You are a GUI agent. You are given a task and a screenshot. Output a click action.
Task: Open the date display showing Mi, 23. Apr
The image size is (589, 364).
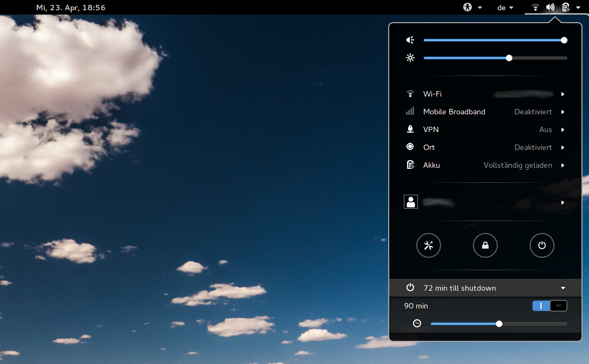(71, 7)
